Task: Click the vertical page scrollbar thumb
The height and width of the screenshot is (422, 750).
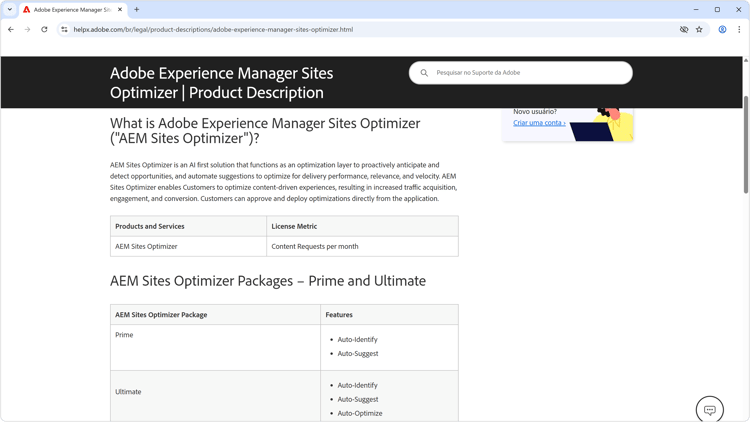Action: click(x=746, y=144)
